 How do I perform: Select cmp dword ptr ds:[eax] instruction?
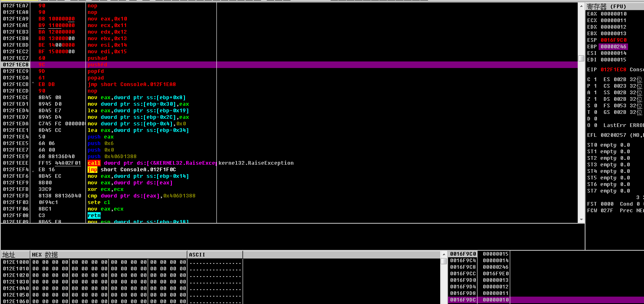pos(142,196)
